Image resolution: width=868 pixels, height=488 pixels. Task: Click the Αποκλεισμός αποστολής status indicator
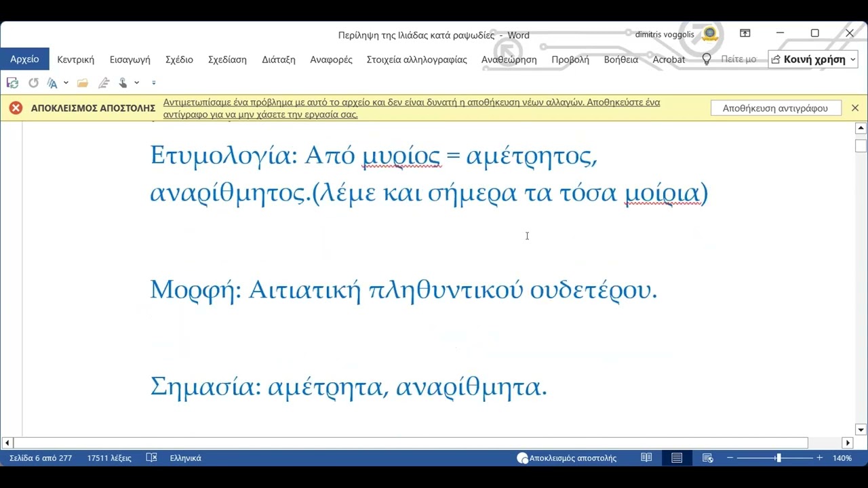[567, 458]
